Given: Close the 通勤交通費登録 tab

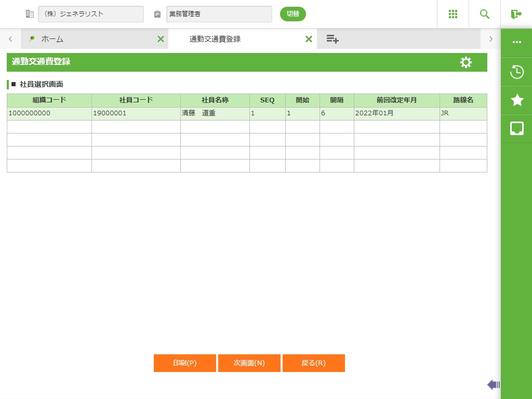Looking at the screenshot, I should (x=309, y=39).
